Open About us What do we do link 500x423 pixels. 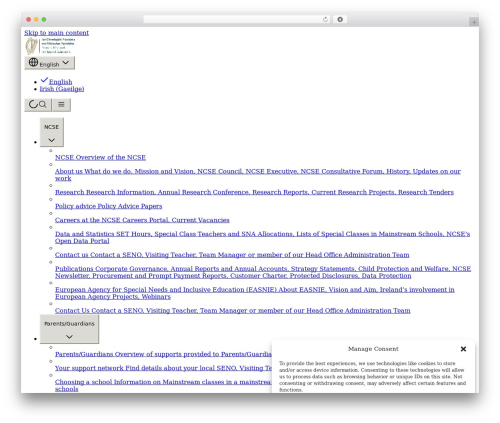258,175
